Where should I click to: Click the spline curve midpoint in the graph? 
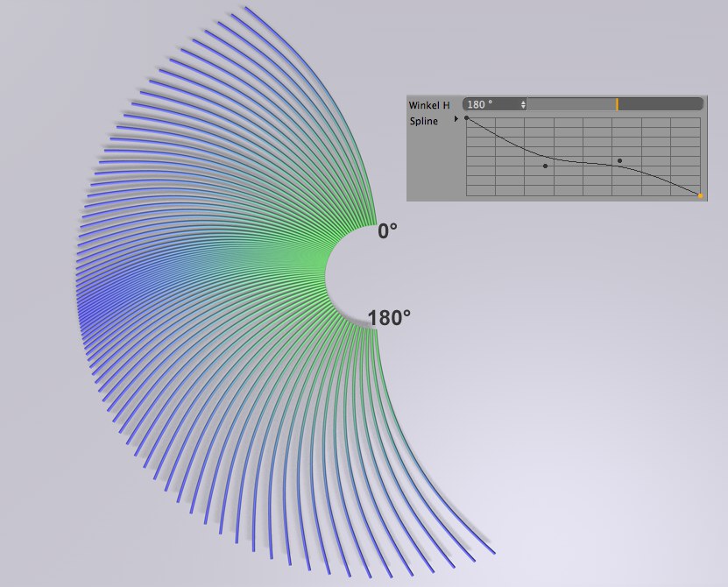tap(583, 162)
